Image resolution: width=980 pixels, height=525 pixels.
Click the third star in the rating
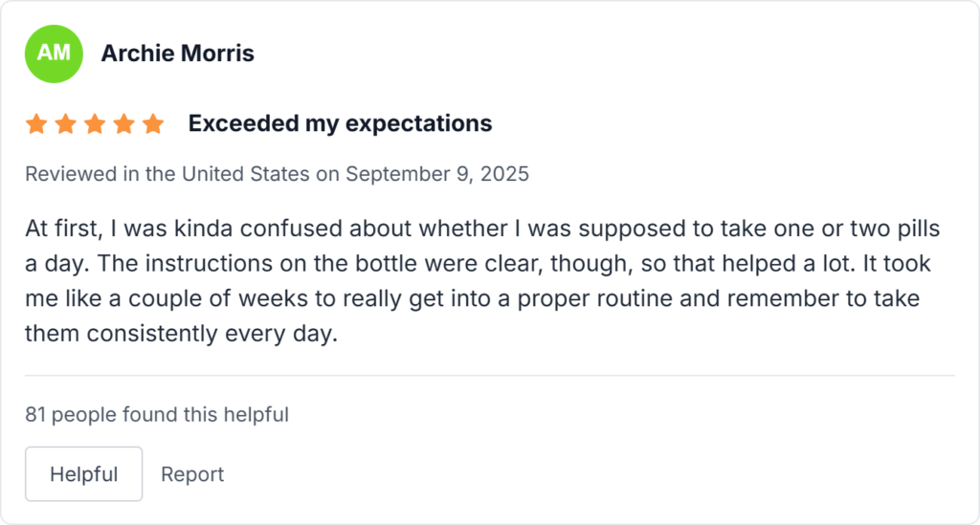pos(95,124)
